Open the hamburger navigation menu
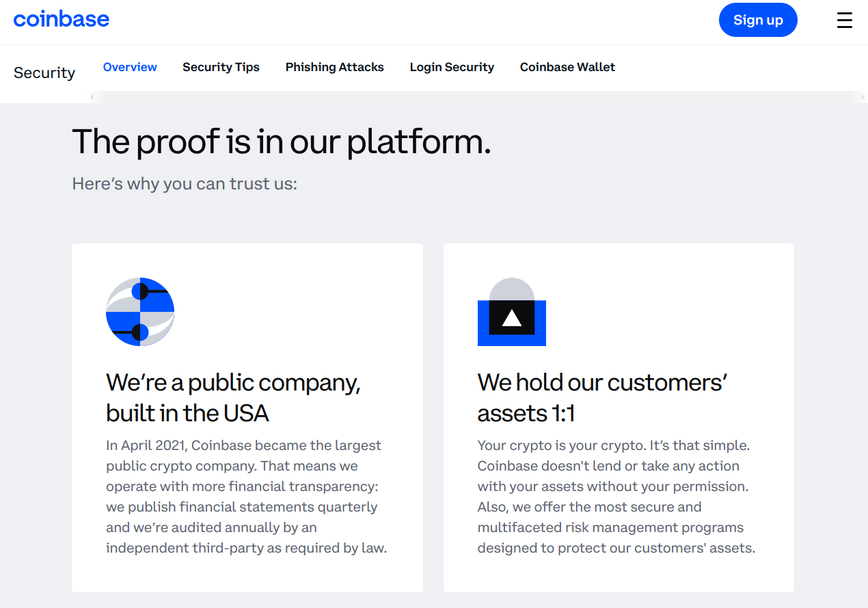 tap(845, 20)
